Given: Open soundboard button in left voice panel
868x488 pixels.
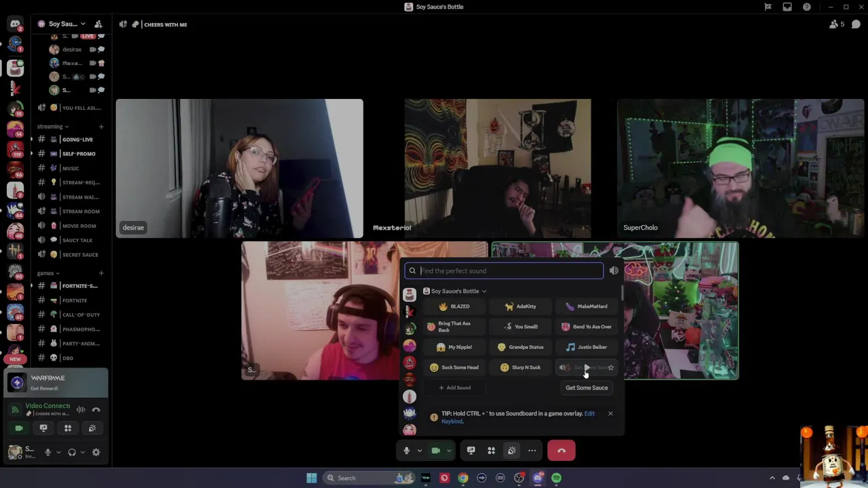Looking at the screenshot, I should click(x=92, y=428).
